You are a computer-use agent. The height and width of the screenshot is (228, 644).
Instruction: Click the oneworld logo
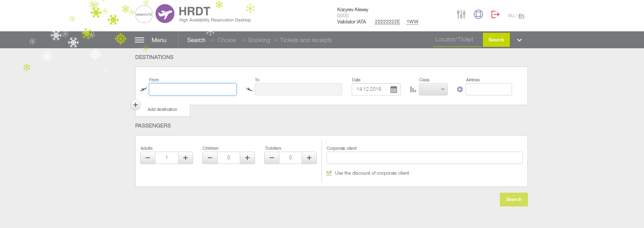pos(144,14)
